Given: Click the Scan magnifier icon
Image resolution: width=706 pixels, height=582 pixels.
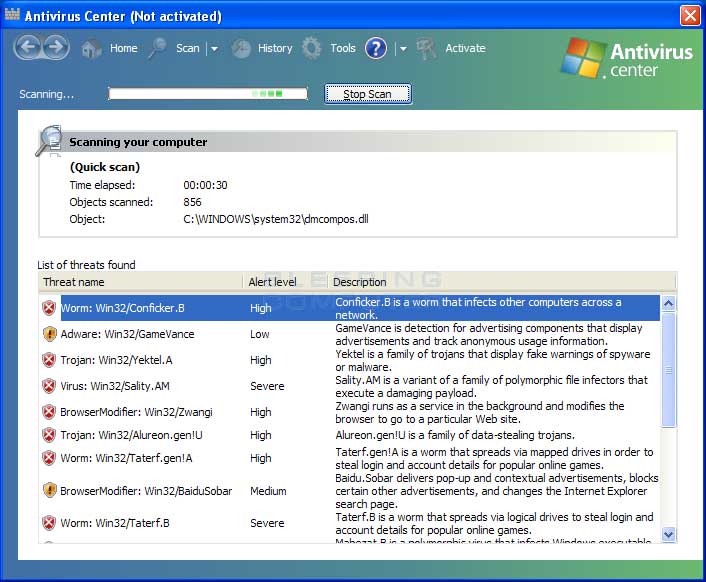Looking at the screenshot, I should pos(157,48).
